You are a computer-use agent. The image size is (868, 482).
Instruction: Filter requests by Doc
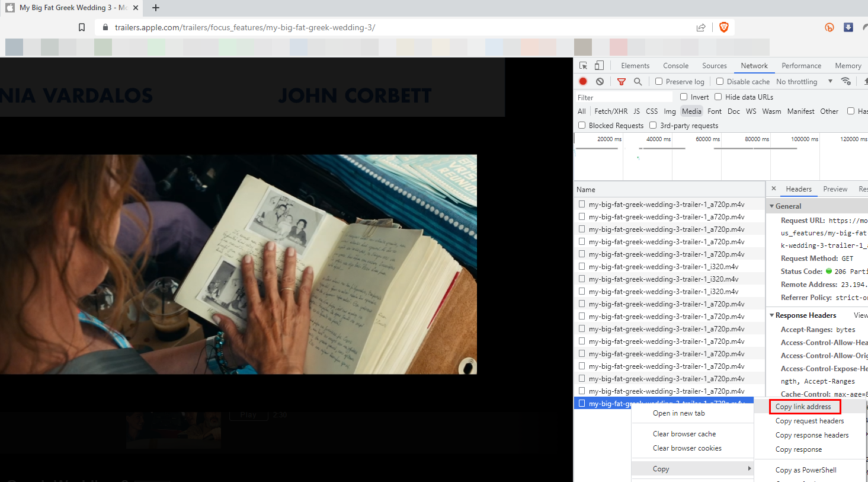[734, 111]
